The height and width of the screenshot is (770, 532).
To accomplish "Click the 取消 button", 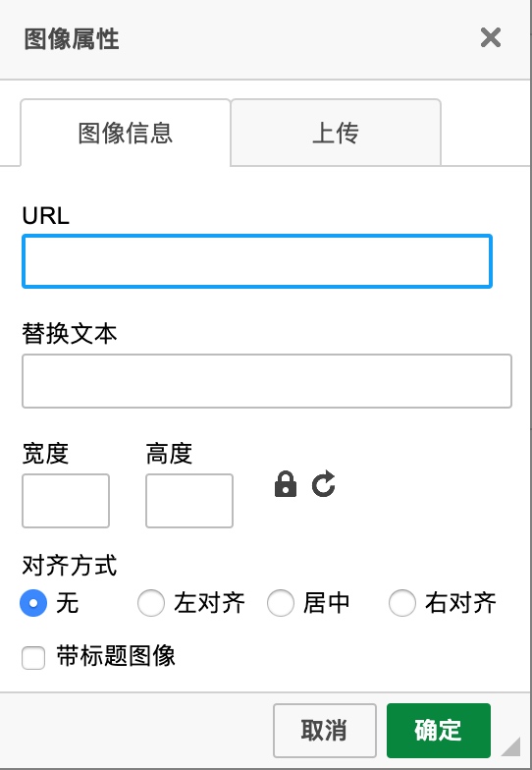I will coord(324,731).
